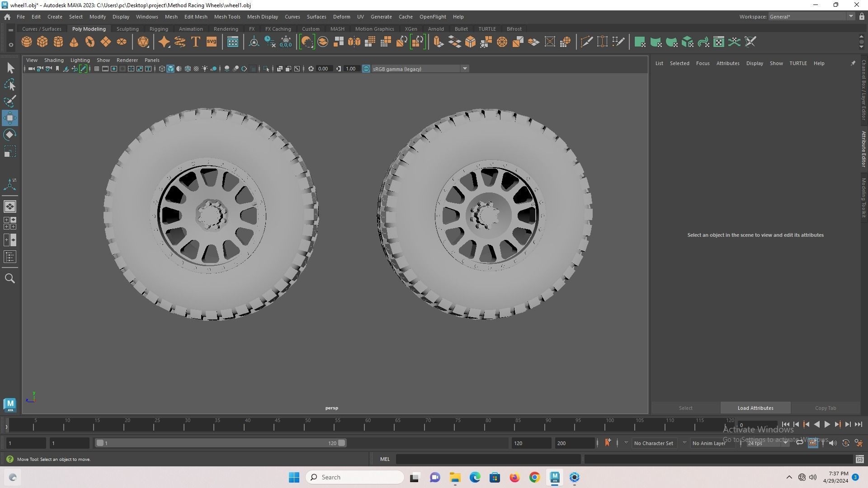
Task: Open the viewport Shading menu
Action: (x=54, y=60)
